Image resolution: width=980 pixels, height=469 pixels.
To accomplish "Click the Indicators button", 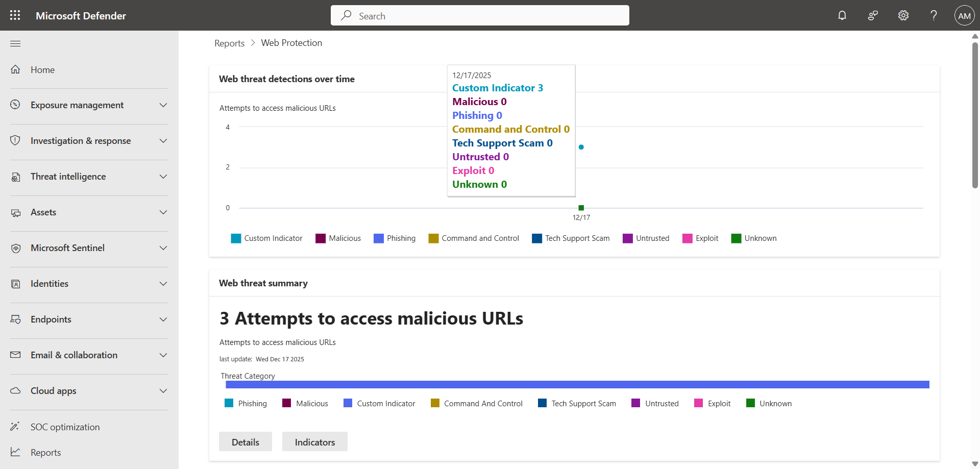I will [x=315, y=442].
